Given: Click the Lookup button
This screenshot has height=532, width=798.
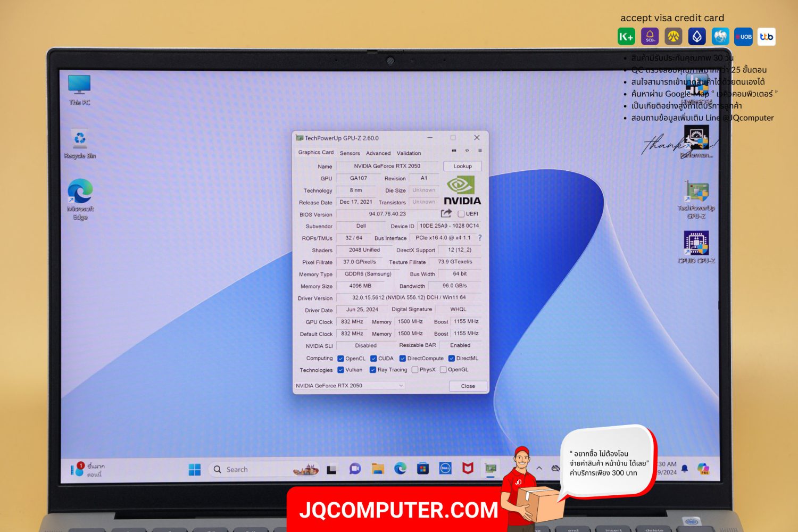Looking at the screenshot, I should [x=462, y=166].
